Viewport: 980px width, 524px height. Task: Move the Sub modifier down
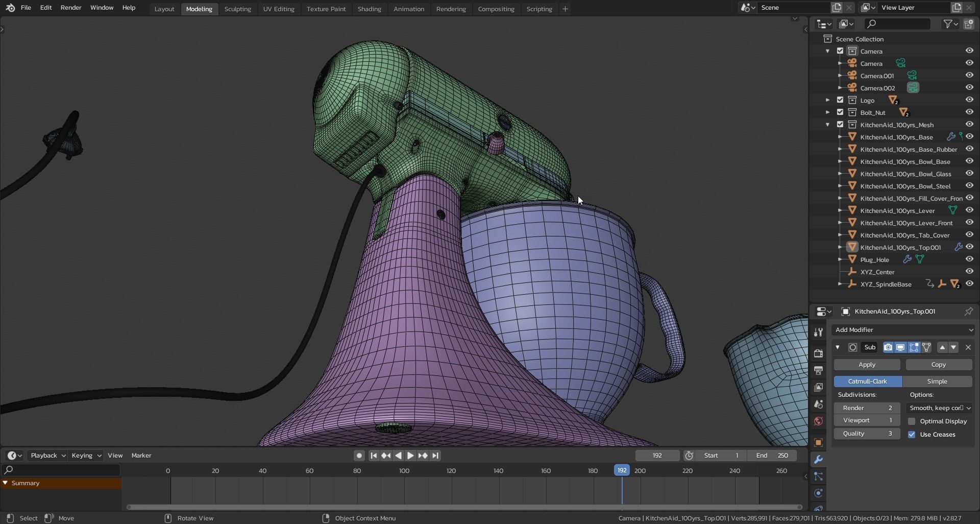[x=953, y=347]
